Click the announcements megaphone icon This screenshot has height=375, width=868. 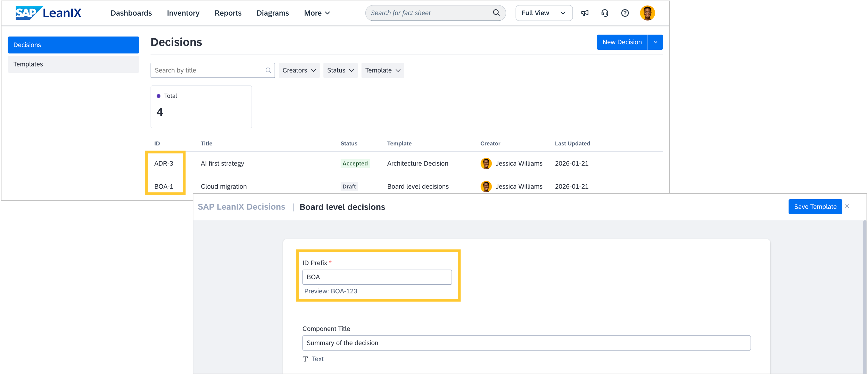pyautogui.click(x=585, y=13)
